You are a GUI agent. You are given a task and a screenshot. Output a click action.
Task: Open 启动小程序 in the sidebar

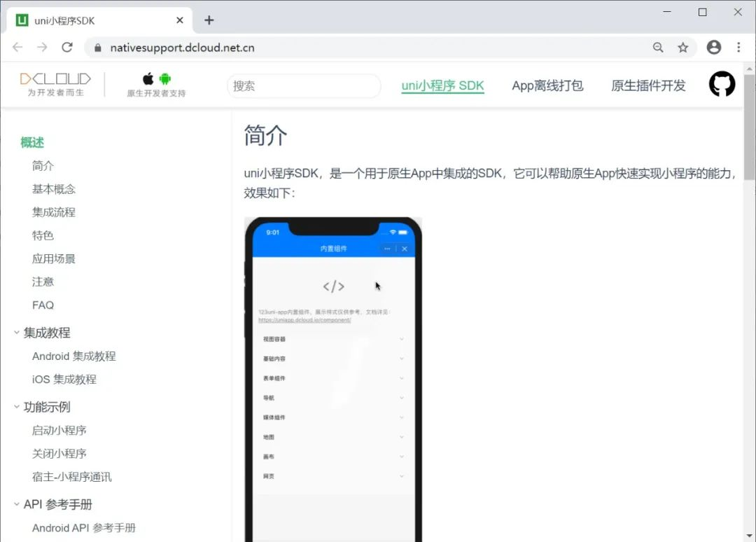pos(59,430)
